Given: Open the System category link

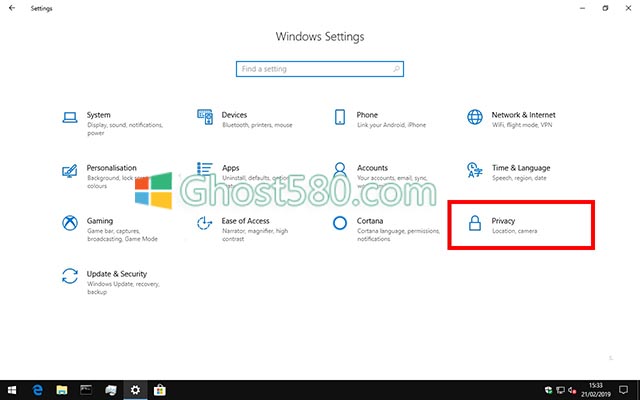Looking at the screenshot, I should coord(98,115).
